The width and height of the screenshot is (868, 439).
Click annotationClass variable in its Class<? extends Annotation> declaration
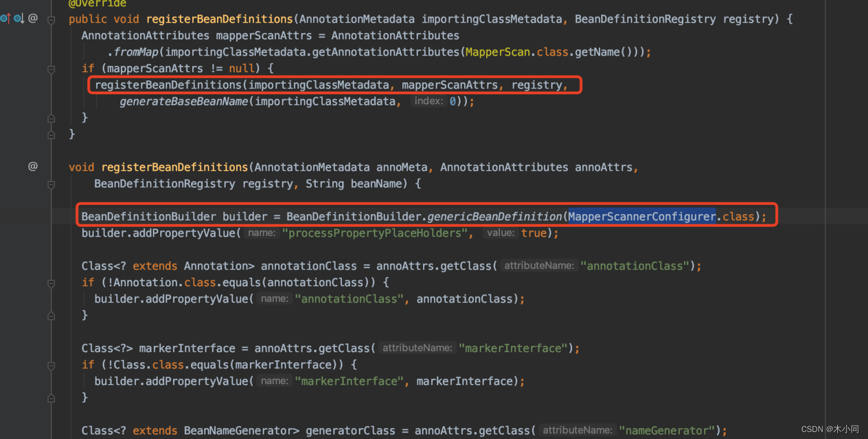coord(309,266)
